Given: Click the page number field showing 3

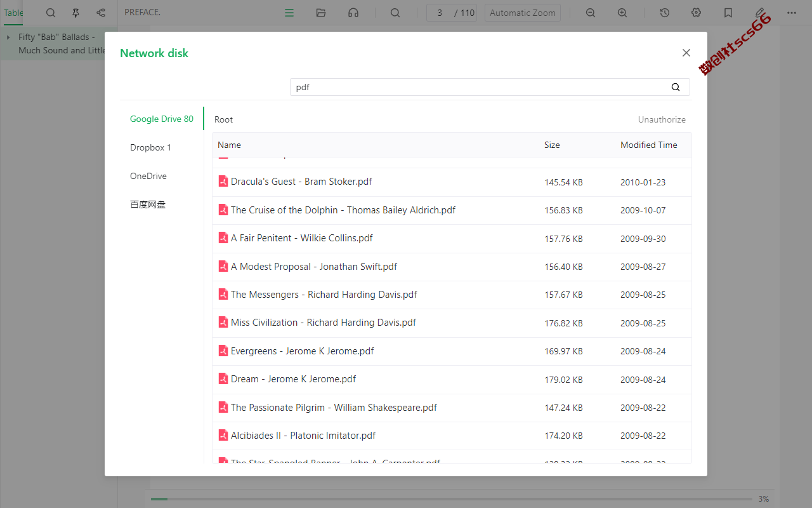Looking at the screenshot, I should coord(440,13).
